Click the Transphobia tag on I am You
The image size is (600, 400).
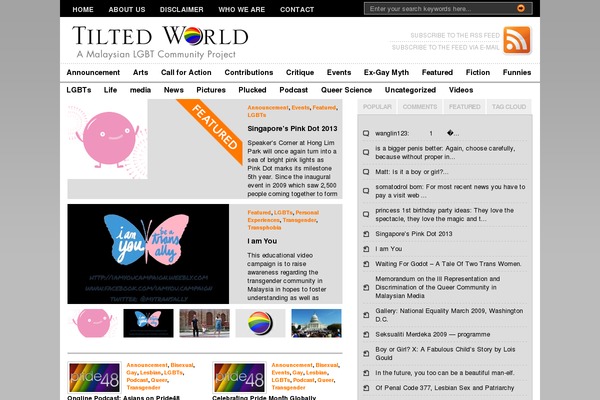click(x=264, y=228)
